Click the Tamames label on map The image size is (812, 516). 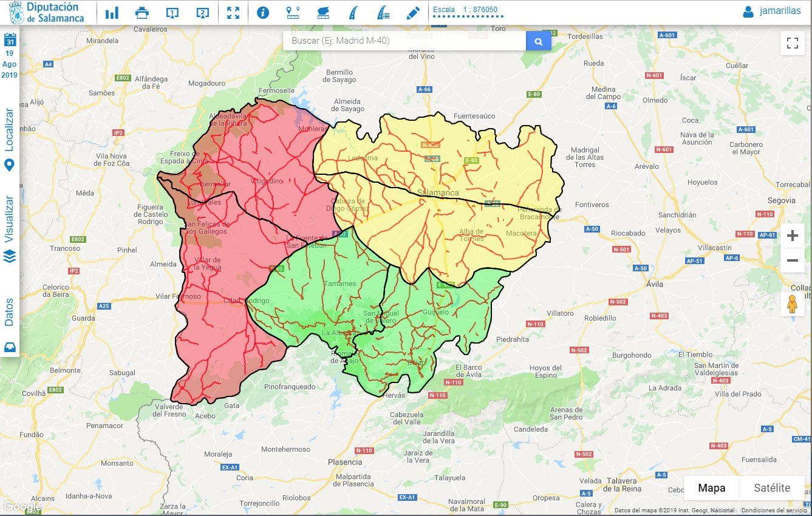(x=340, y=283)
